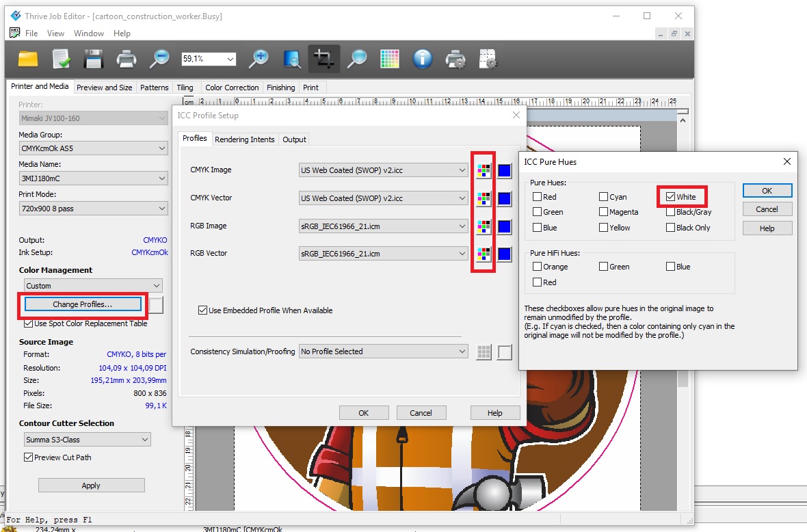Show job info with blue info icon
Image resolution: width=807 pixels, height=532 pixels.
[x=422, y=59]
